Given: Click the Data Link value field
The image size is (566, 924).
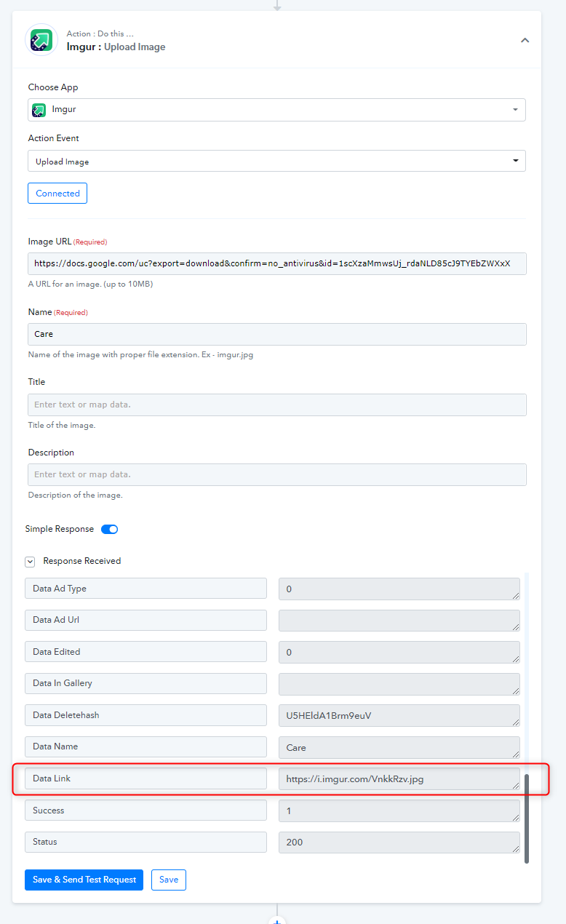Looking at the screenshot, I should [399, 778].
